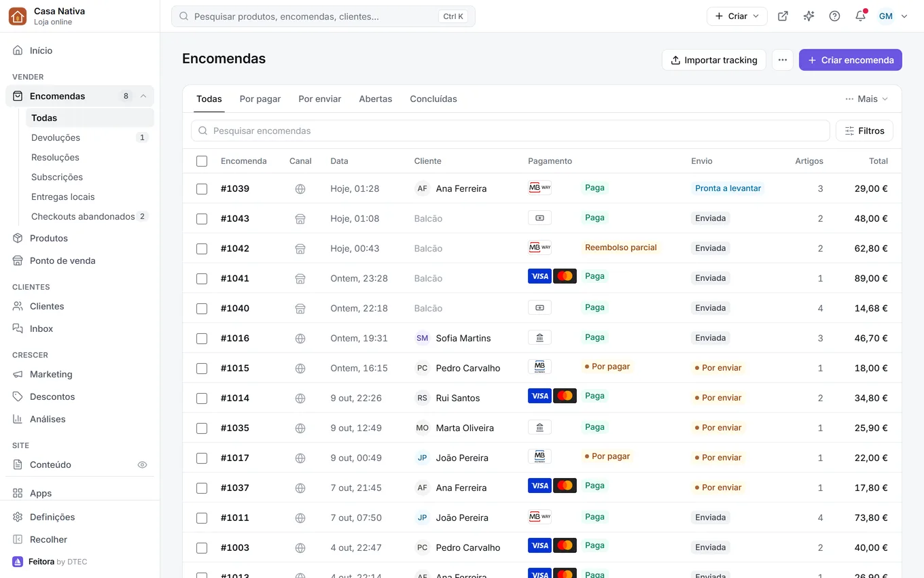Viewport: 924px width, 578px height.
Task: Click the Pesquisar encomendas search field
Action: 510,131
